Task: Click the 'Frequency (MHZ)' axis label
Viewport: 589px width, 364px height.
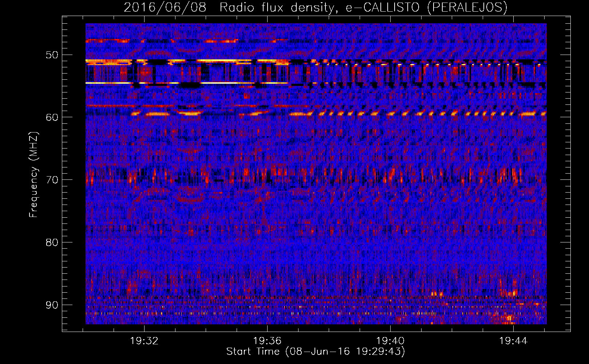Action: (x=33, y=175)
